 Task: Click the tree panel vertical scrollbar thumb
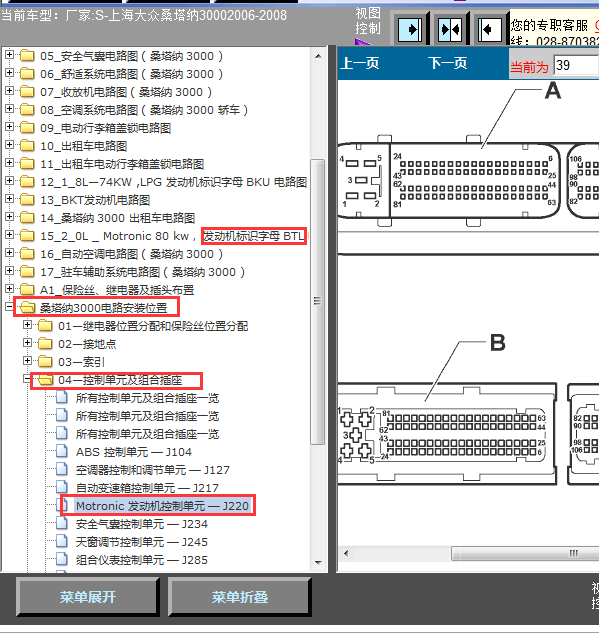click(318, 302)
